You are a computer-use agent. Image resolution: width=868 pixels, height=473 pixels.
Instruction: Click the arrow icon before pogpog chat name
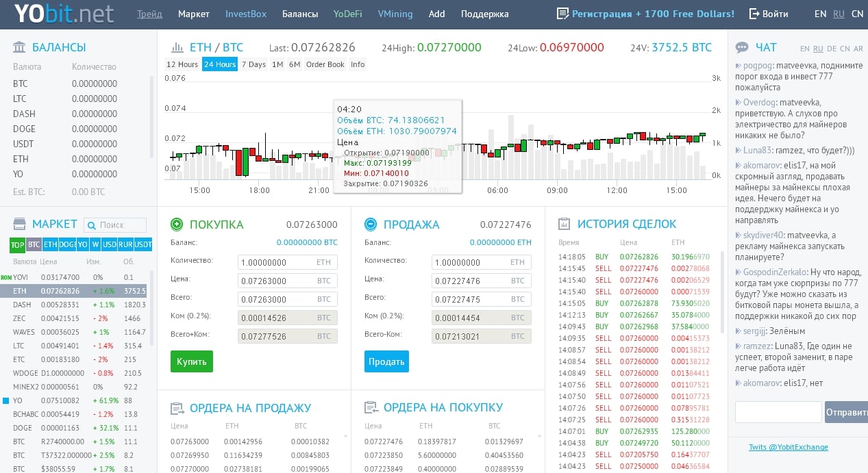click(739, 66)
